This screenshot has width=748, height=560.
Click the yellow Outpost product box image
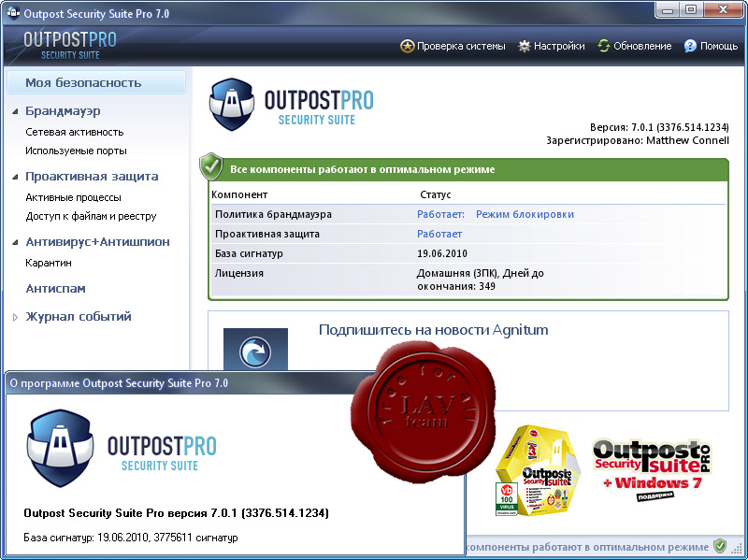coord(537,470)
